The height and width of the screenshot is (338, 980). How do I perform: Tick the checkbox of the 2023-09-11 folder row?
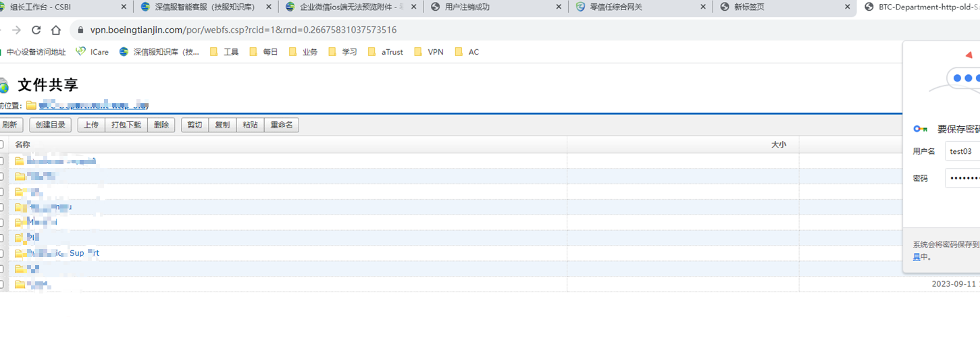[1, 285]
